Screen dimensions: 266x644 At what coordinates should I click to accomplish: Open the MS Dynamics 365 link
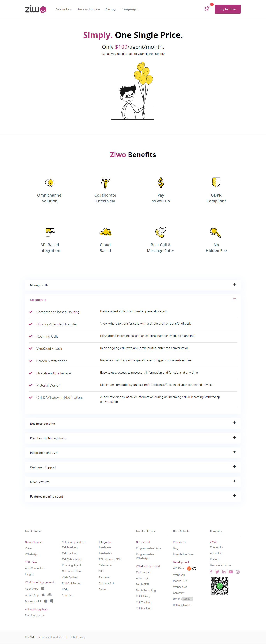110,559
